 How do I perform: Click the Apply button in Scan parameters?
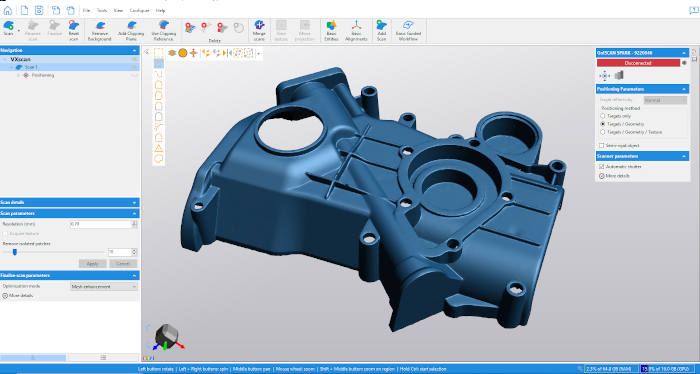coord(92,264)
